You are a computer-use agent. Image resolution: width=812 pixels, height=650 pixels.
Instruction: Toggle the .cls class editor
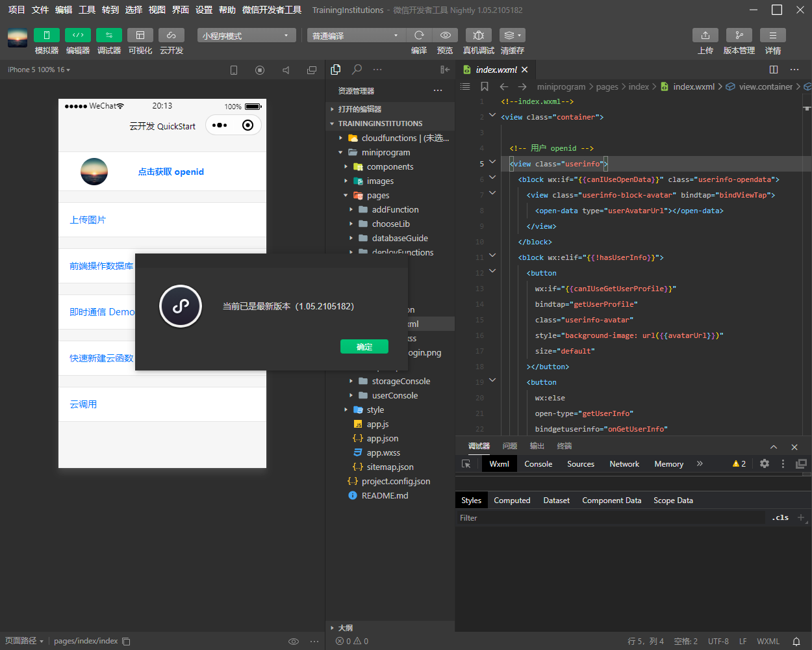coord(781,518)
